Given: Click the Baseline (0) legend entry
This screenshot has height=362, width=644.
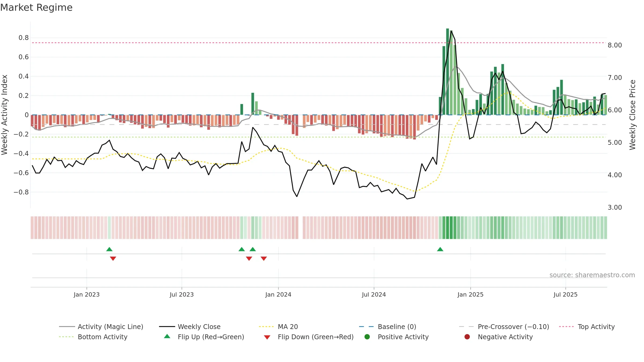Looking at the screenshot, I should pyautogui.click(x=387, y=327).
